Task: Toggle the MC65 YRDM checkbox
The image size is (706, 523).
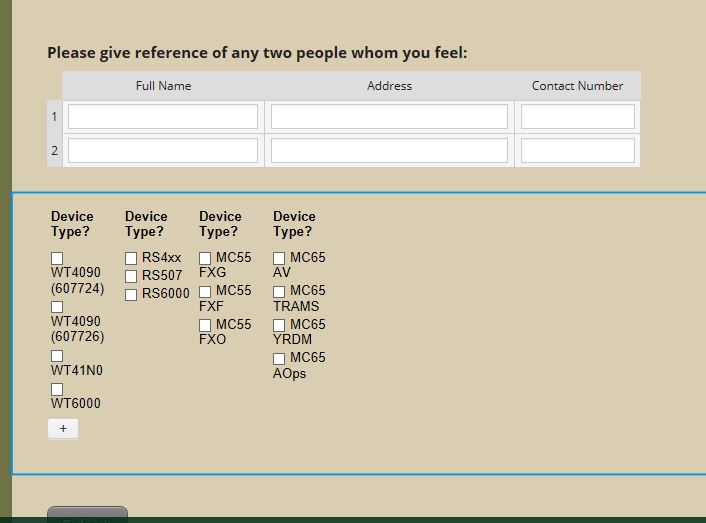Action: (279, 326)
